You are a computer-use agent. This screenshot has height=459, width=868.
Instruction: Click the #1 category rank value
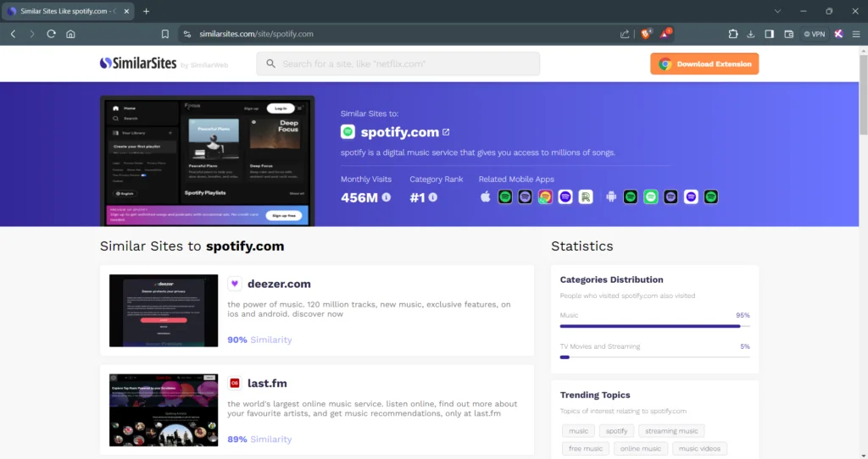pyautogui.click(x=417, y=197)
